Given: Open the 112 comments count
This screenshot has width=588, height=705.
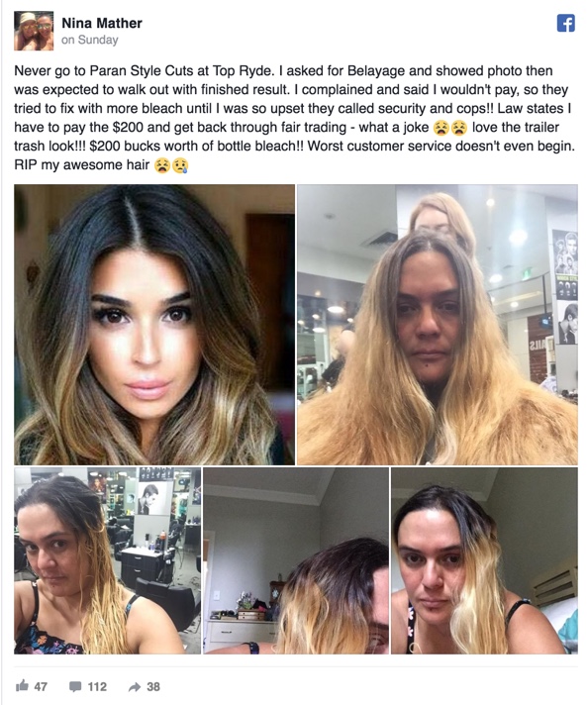Looking at the screenshot, I should pos(97,686).
